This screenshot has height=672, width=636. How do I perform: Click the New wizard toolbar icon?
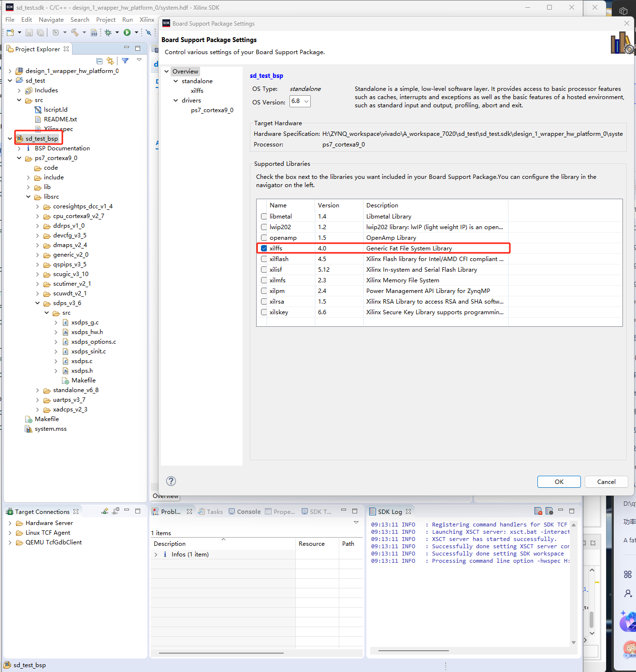pyautogui.click(x=10, y=32)
